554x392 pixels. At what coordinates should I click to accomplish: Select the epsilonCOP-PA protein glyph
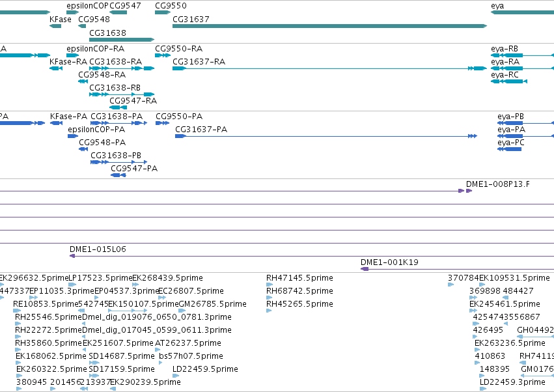[x=73, y=136]
